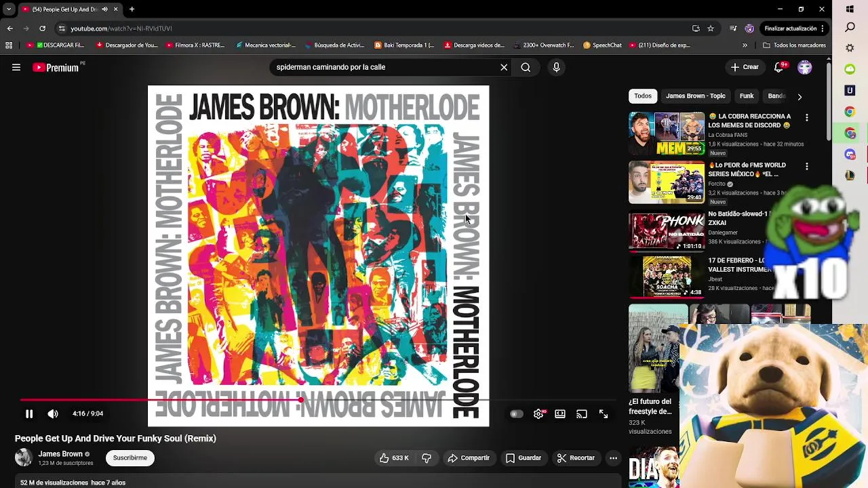
Task: Open the YouTube guide hamburger menu
Action: click(x=16, y=67)
